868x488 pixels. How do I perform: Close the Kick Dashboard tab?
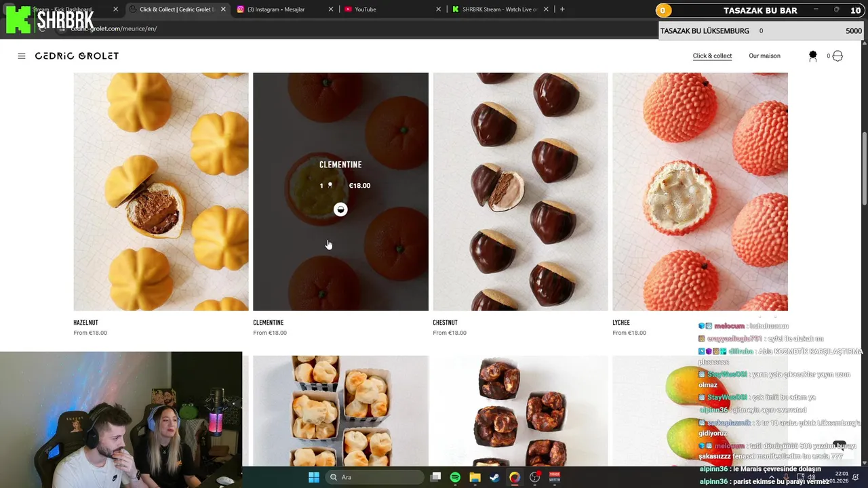[115, 9]
